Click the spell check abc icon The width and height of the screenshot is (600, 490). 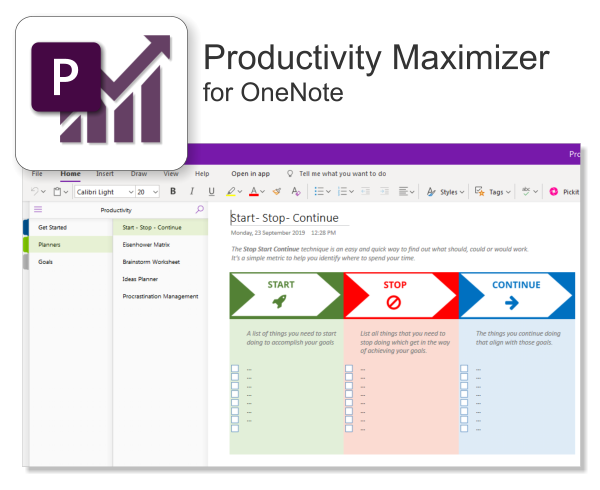(527, 191)
